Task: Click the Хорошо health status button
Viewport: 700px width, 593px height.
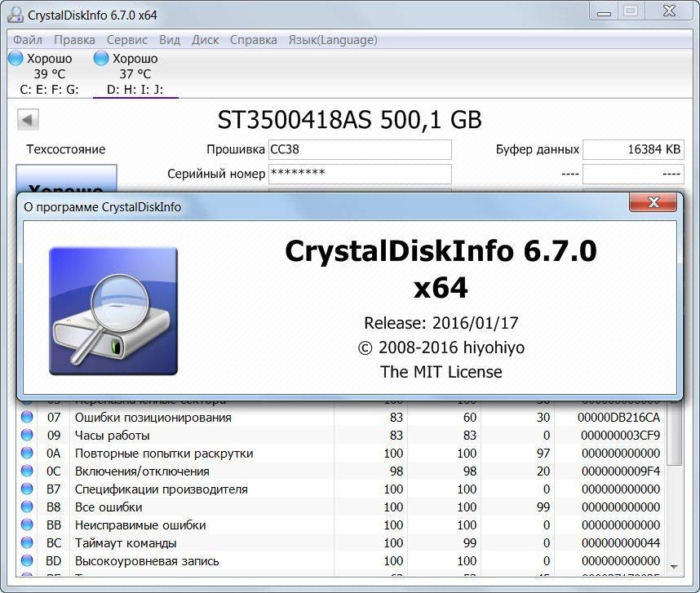Action: point(67,179)
